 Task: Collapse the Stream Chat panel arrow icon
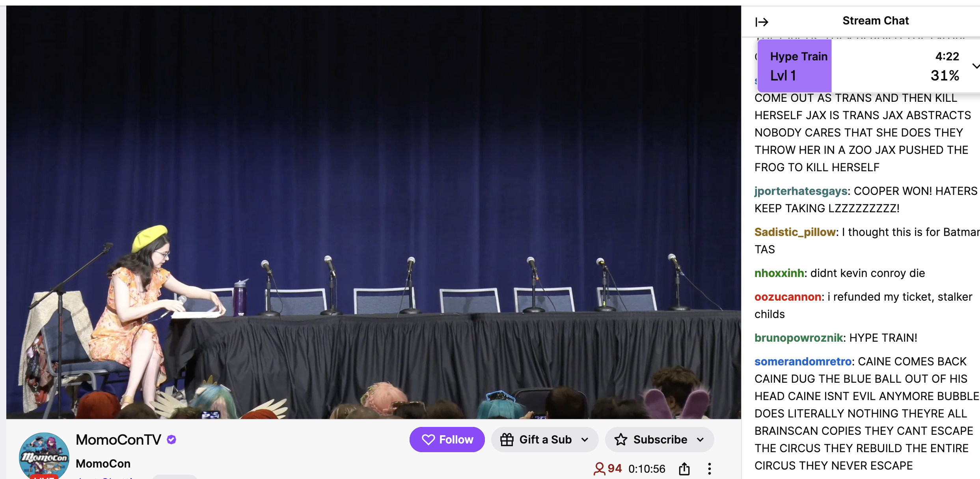pos(762,22)
